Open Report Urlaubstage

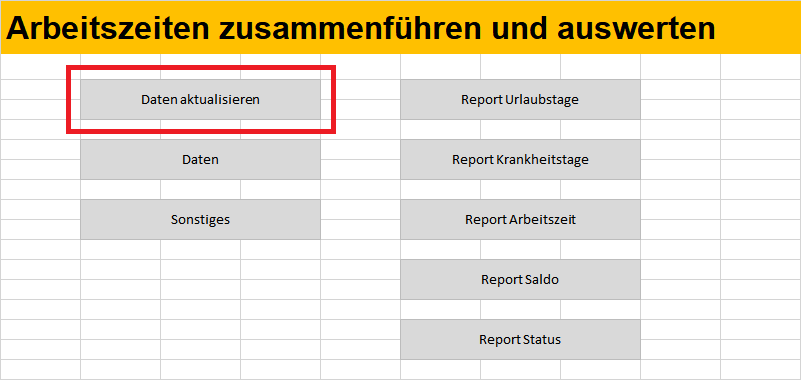coord(520,100)
